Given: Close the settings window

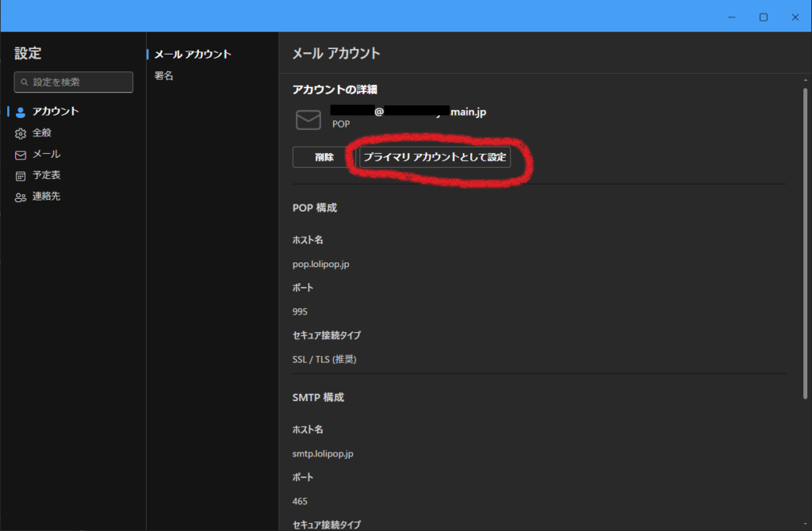Looking at the screenshot, I should 795,17.
